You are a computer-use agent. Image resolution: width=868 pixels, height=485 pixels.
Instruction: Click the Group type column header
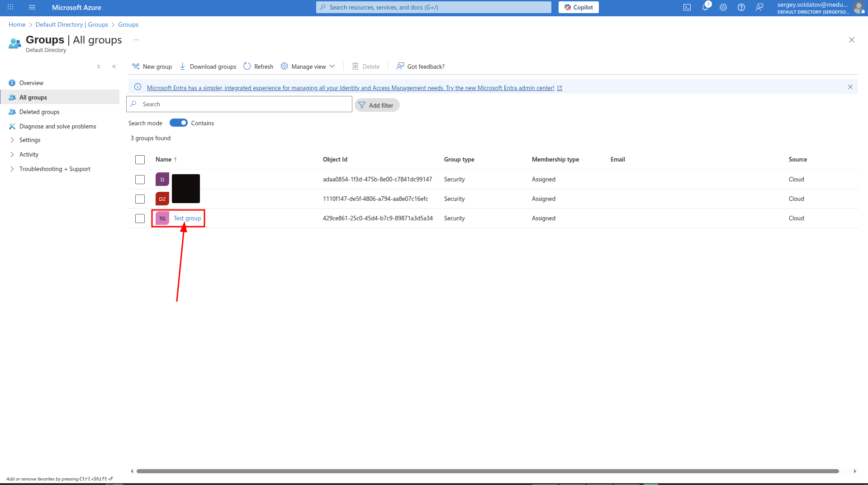tap(459, 160)
